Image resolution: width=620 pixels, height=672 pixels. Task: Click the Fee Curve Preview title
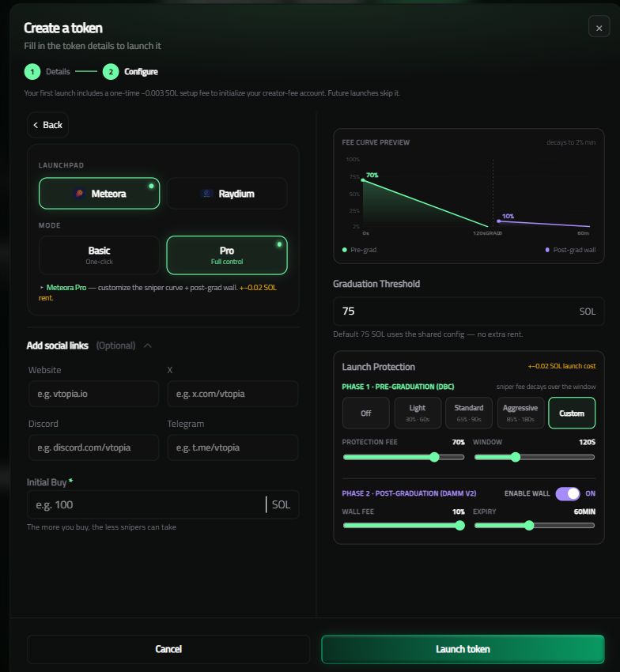(x=376, y=142)
